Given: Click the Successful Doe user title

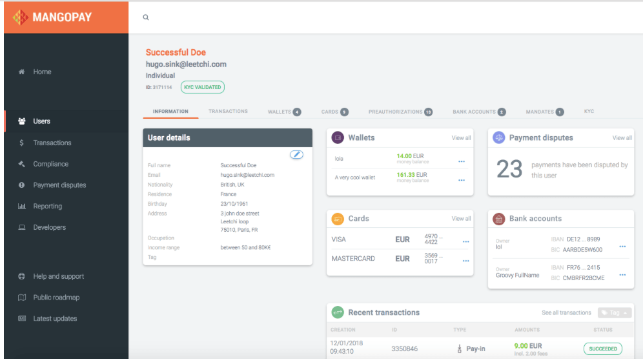Looking at the screenshot, I should (x=176, y=52).
